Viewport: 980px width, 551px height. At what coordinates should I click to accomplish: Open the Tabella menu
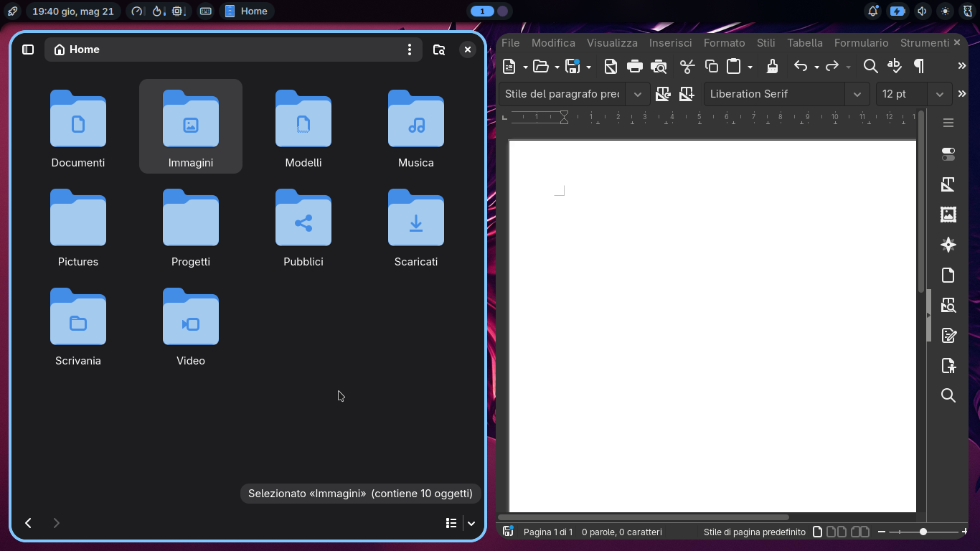[805, 43]
